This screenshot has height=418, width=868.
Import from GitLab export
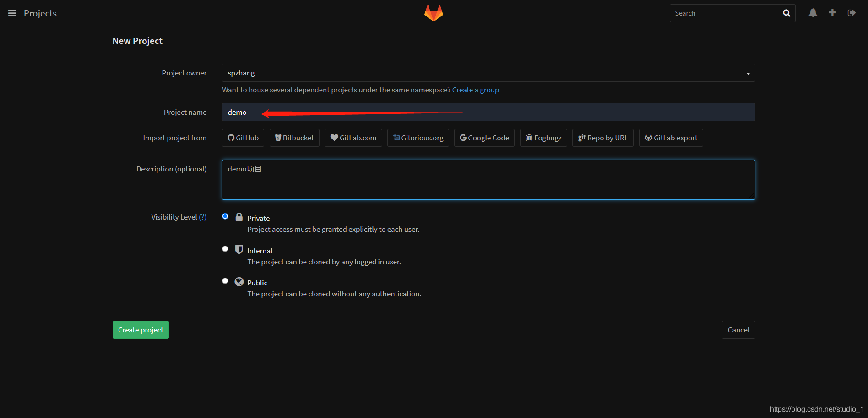[x=671, y=138]
